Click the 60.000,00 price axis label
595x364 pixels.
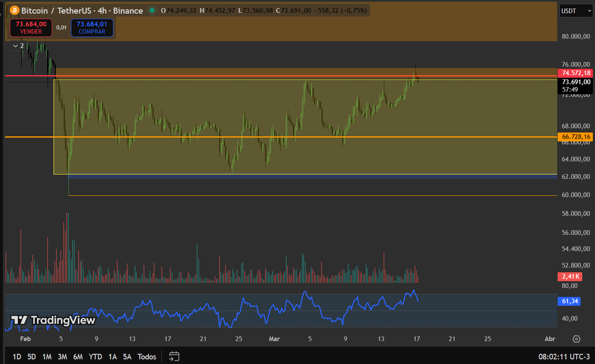click(x=576, y=195)
